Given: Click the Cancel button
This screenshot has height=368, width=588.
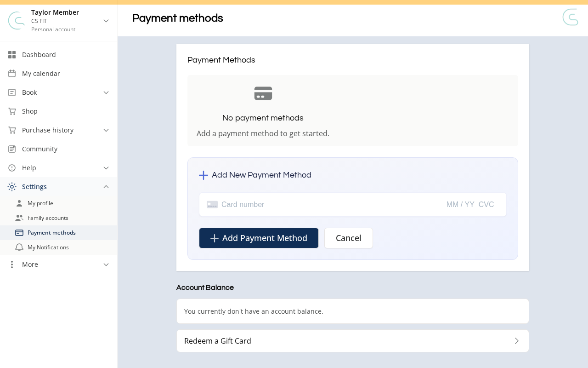Looking at the screenshot, I should pos(349,238).
